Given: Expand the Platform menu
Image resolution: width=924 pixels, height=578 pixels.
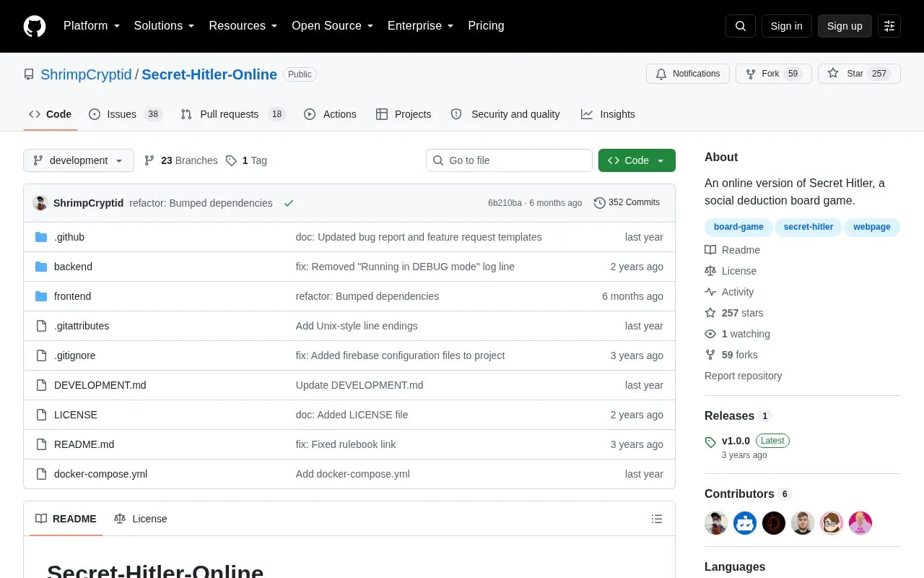Looking at the screenshot, I should pyautogui.click(x=92, y=26).
